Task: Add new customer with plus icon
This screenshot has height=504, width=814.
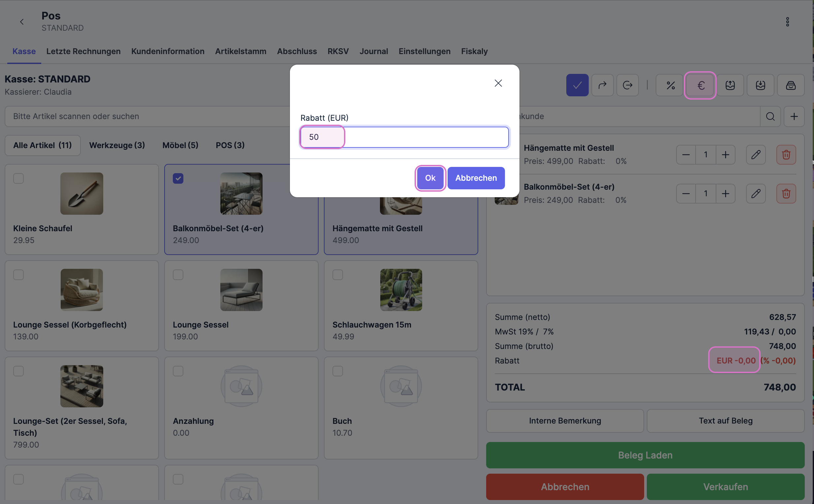Action: [794, 116]
